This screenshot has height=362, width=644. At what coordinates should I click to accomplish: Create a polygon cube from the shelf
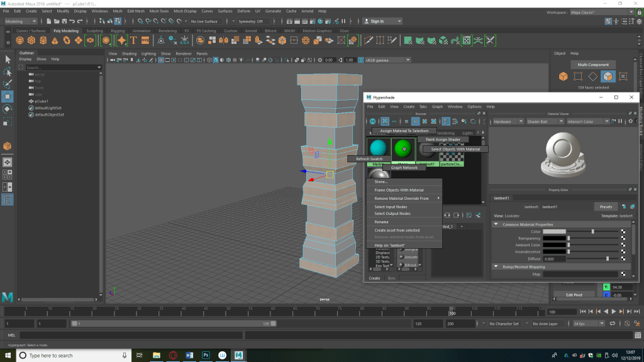coord(31,40)
